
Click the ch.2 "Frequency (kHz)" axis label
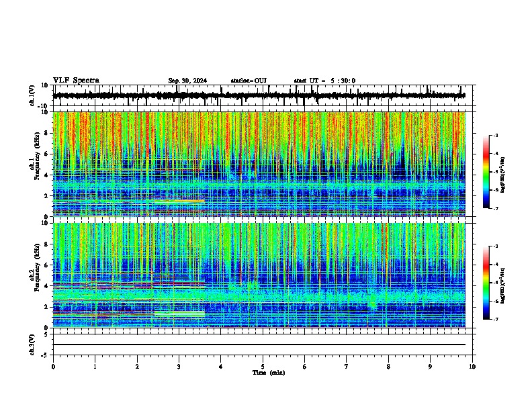37,267
